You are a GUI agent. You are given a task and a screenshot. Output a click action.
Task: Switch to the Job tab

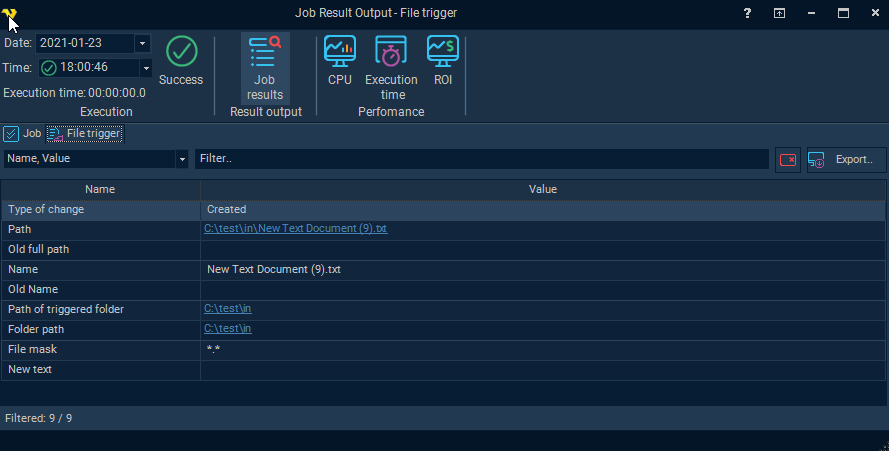click(x=23, y=133)
